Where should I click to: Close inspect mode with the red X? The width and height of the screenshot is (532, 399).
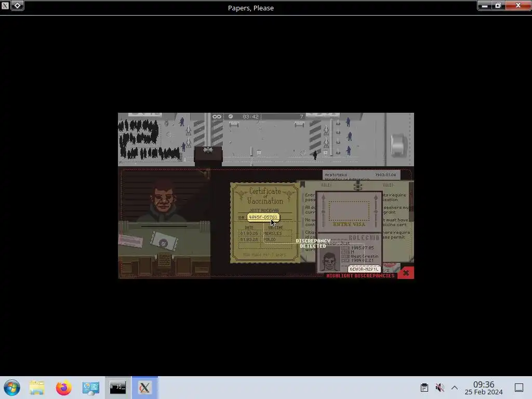[x=406, y=273]
